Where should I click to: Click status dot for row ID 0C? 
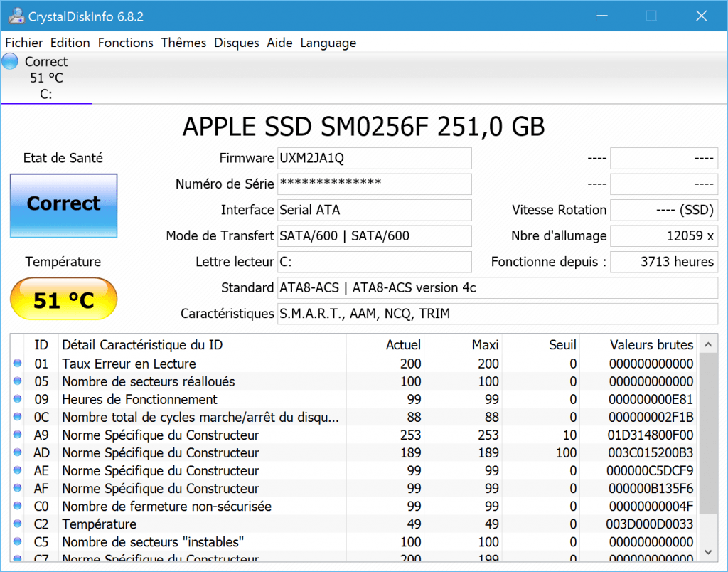pos(18,417)
